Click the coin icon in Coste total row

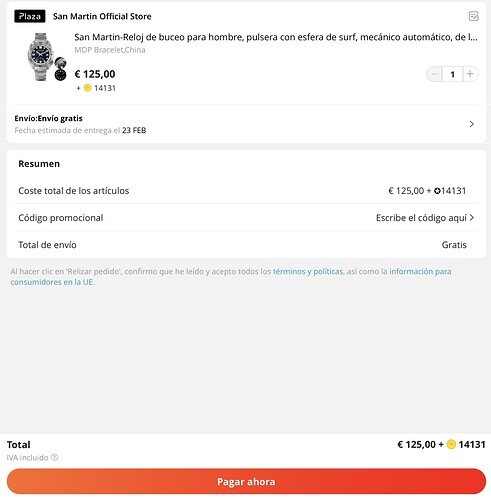[437, 191]
